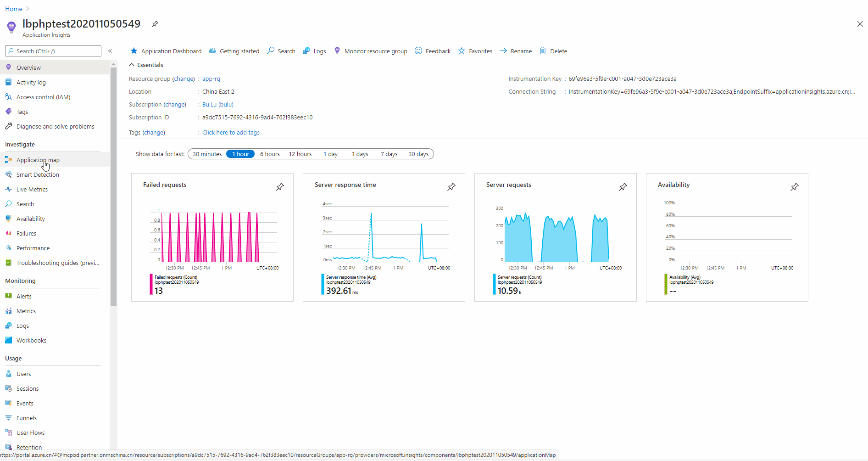
Task: Select the 6 hours time range
Action: [x=270, y=154]
